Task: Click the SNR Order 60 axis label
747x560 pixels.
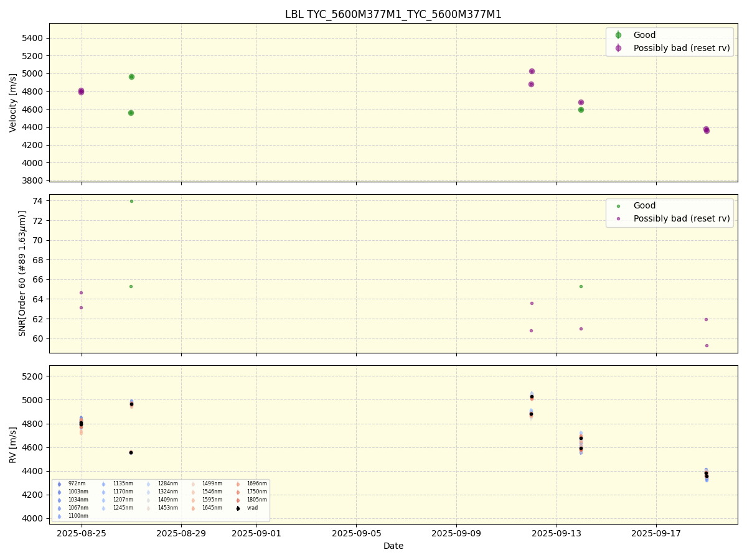Action: (x=22, y=273)
